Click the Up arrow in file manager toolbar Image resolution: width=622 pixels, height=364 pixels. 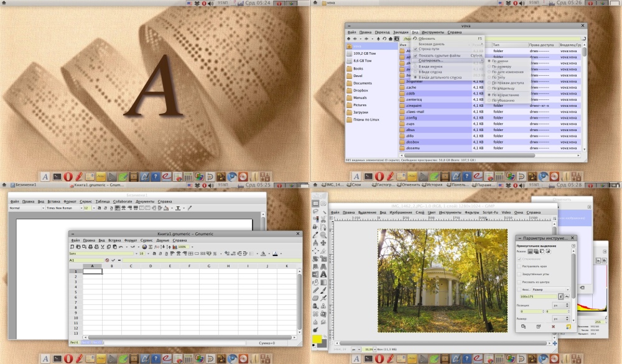click(378, 39)
